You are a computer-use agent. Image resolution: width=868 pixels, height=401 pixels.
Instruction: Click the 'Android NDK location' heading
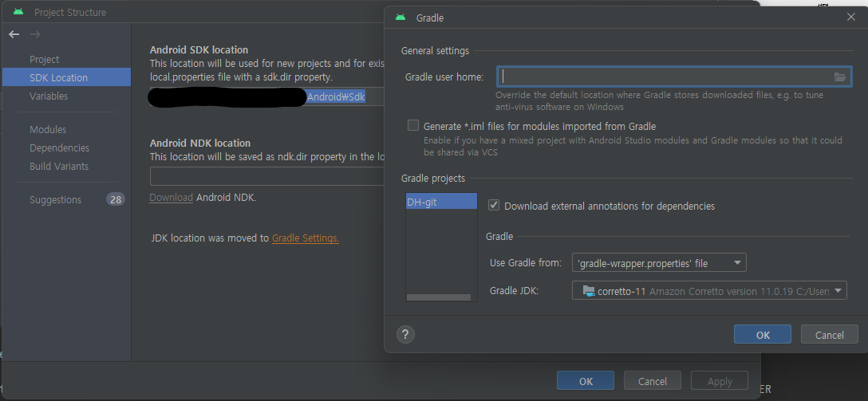point(199,143)
